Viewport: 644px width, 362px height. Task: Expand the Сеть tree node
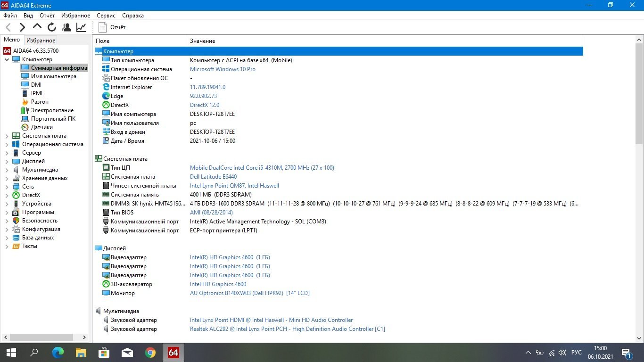coord(7,187)
